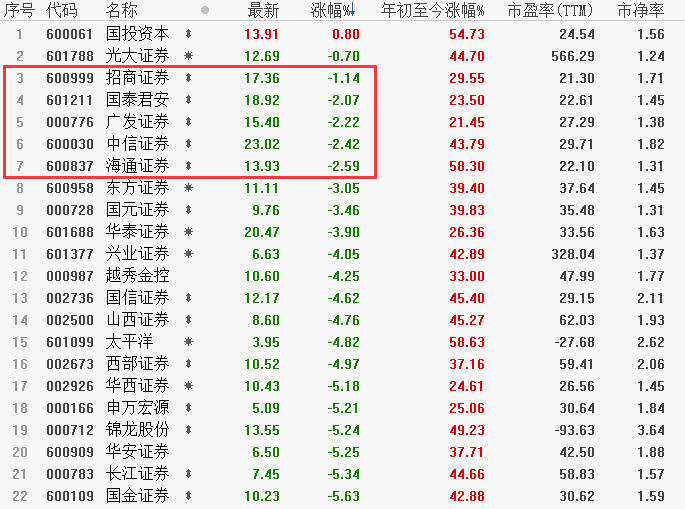This screenshot has width=685, height=509.
Task: Click the star marker beside 华西证券
Action: (188, 386)
